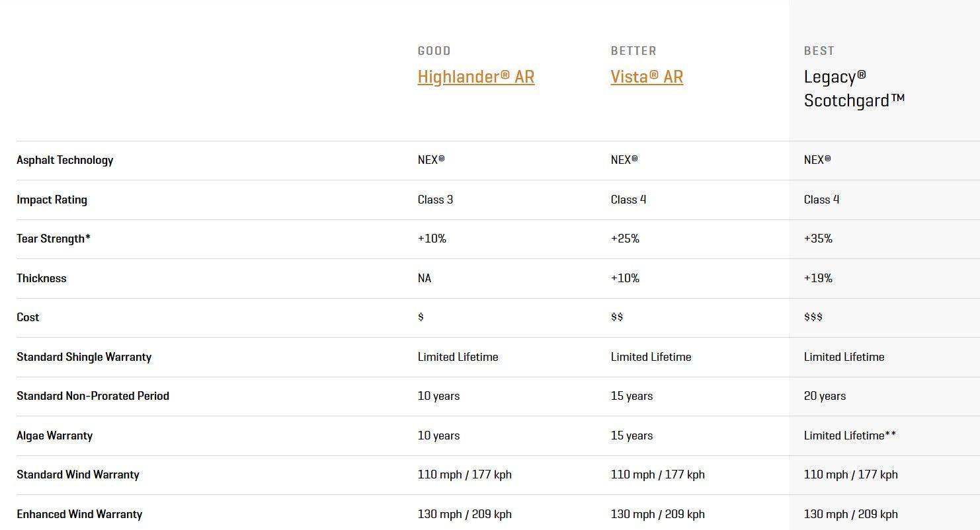Click the Class 3 impact rating value

pos(435,200)
